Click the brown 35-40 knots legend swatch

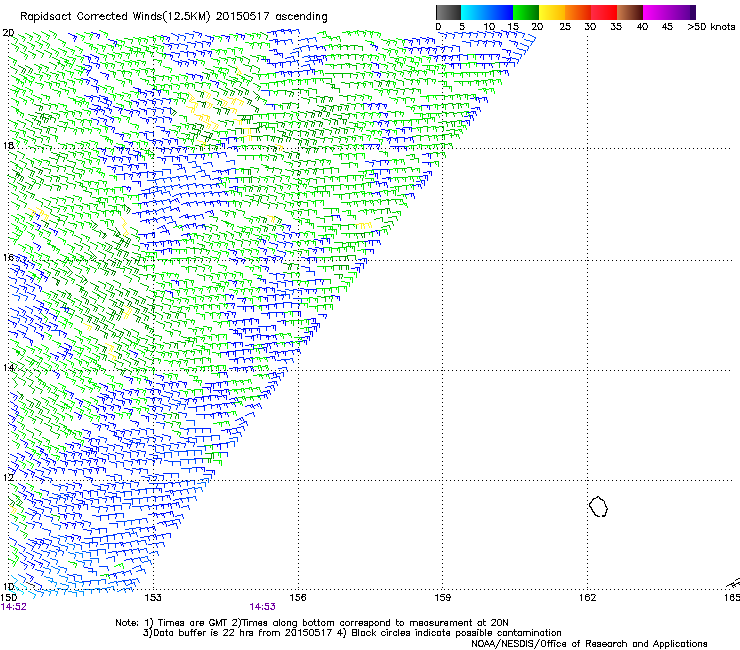(x=630, y=12)
